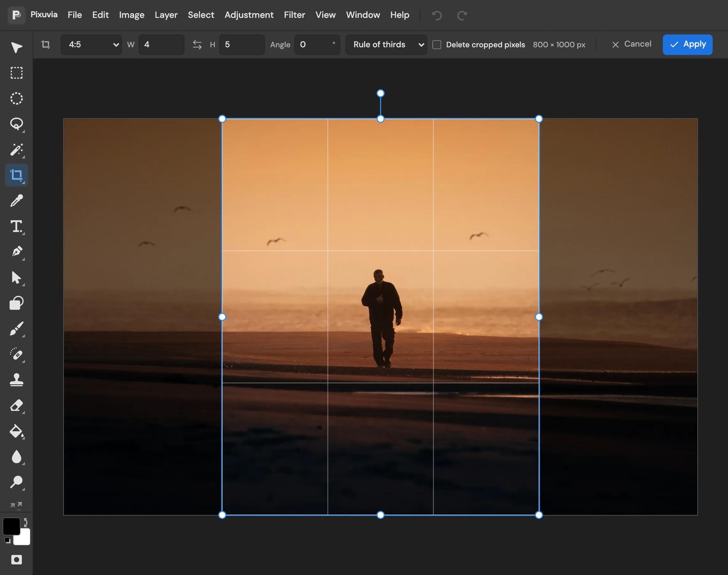
Task: Select the Brush tool
Action: tap(16, 329)
